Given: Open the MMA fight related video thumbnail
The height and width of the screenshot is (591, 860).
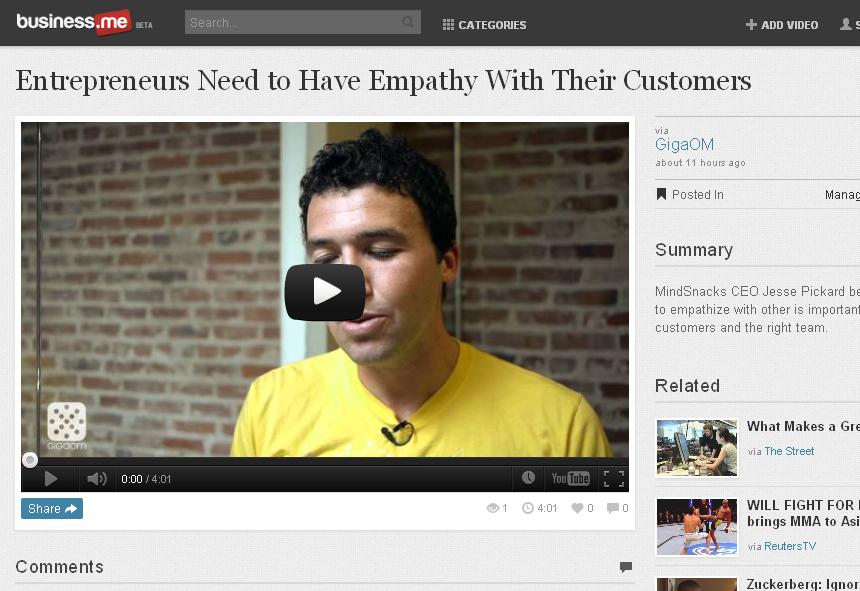Looking at the screenshot, I should click(x=697, y=527).
